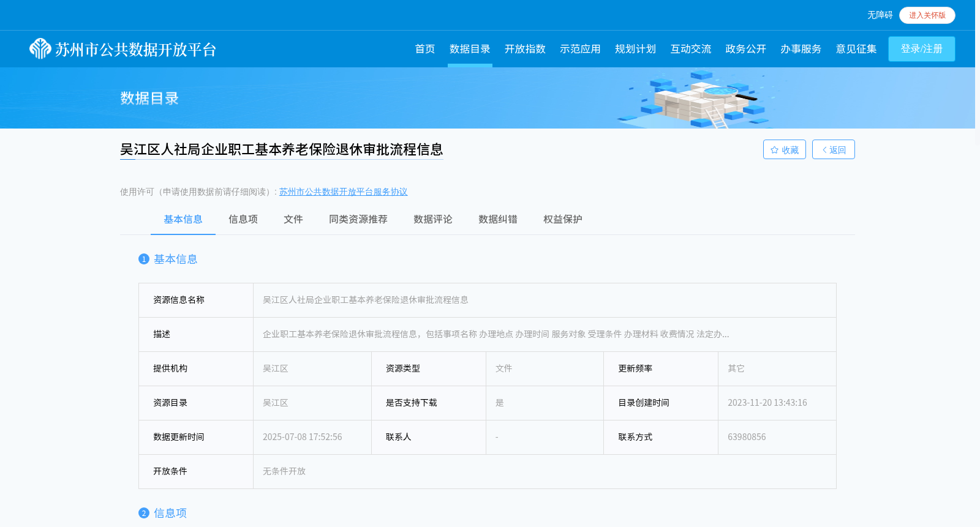Open the 办事服务 nav item
The height and width of the screenshot is (527, 980).
[x=801, y=49]
